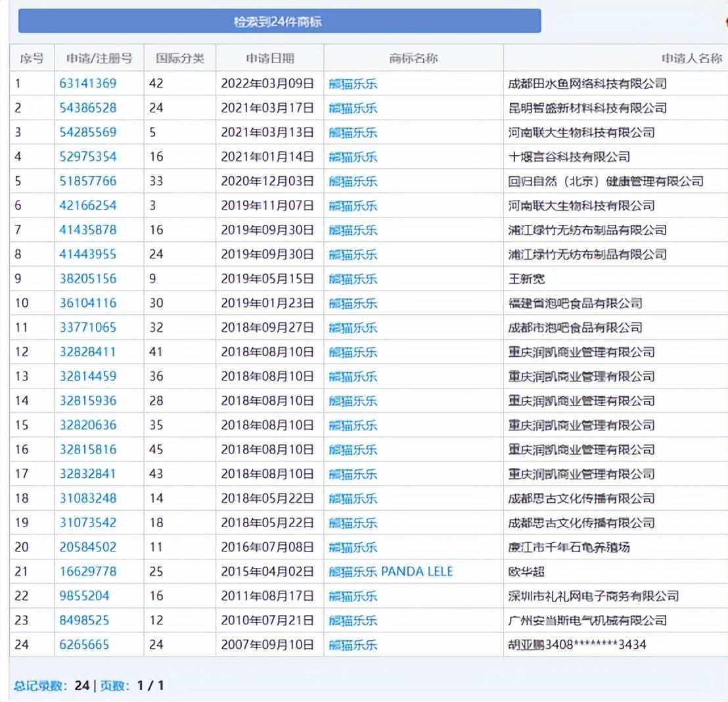Open registration number 9855204 link

tap(84, 596)
